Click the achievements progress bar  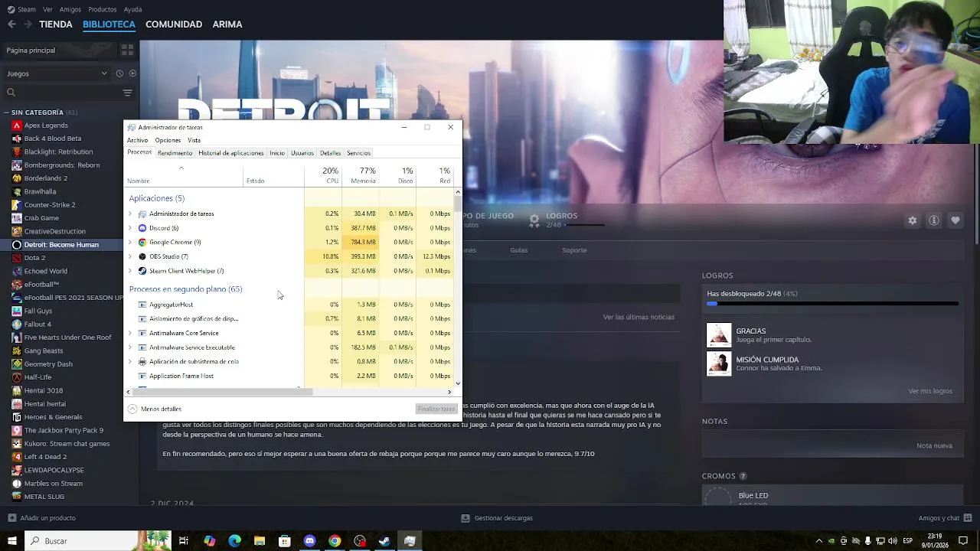(832, 304)
